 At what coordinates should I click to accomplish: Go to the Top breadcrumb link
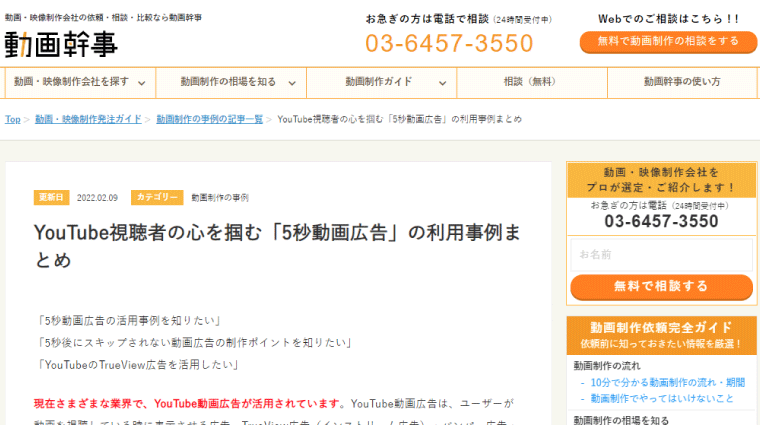click(x=13, y=119)
